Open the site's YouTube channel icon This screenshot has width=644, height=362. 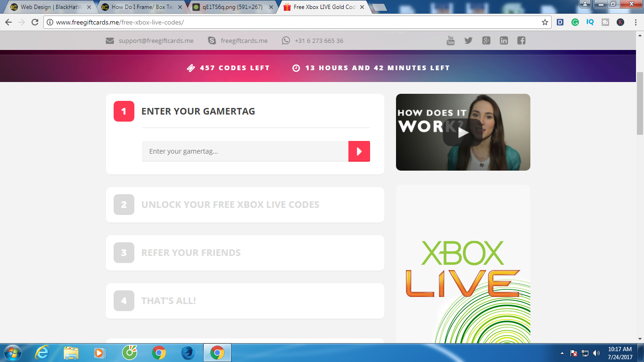click(451, 41)
